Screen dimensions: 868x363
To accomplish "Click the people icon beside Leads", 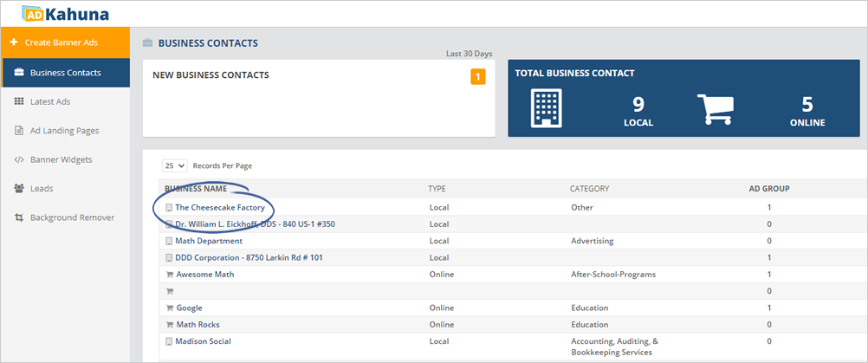I will tap(18, 188).
